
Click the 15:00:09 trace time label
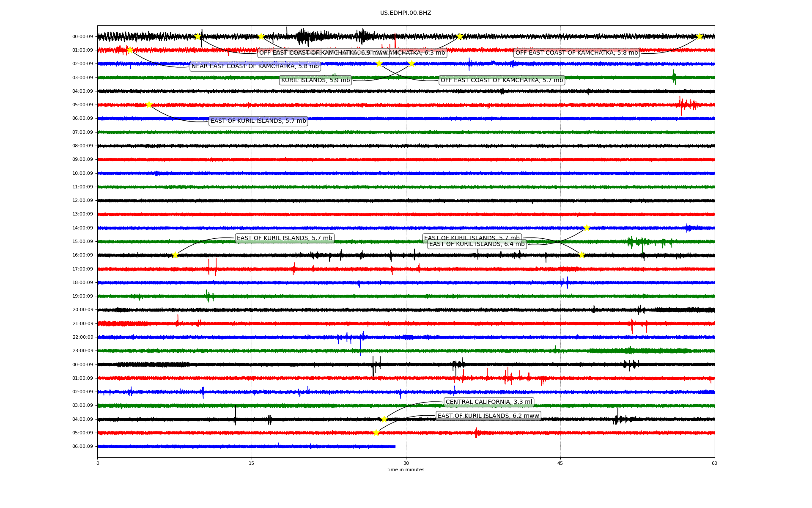click(x=82, y=242)
